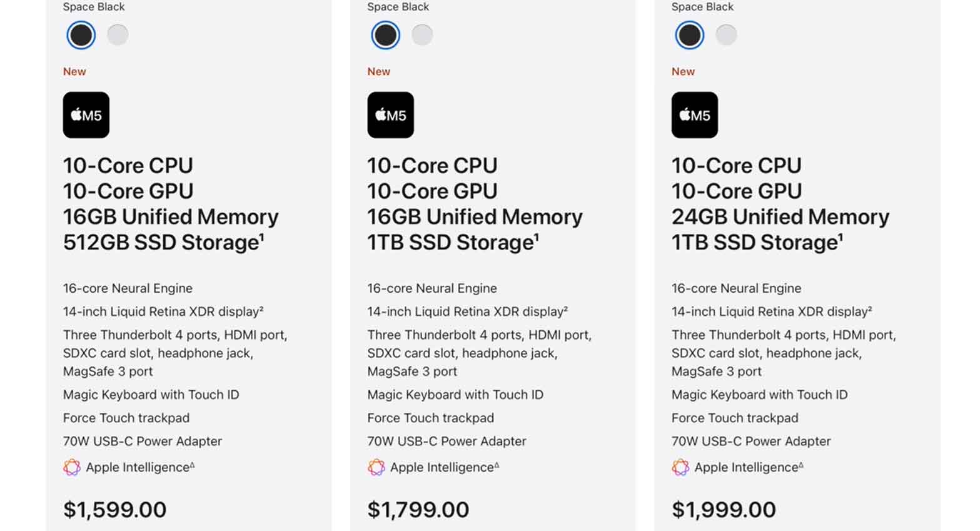Click the Apple Intelligence icon on the middle model

376,467
